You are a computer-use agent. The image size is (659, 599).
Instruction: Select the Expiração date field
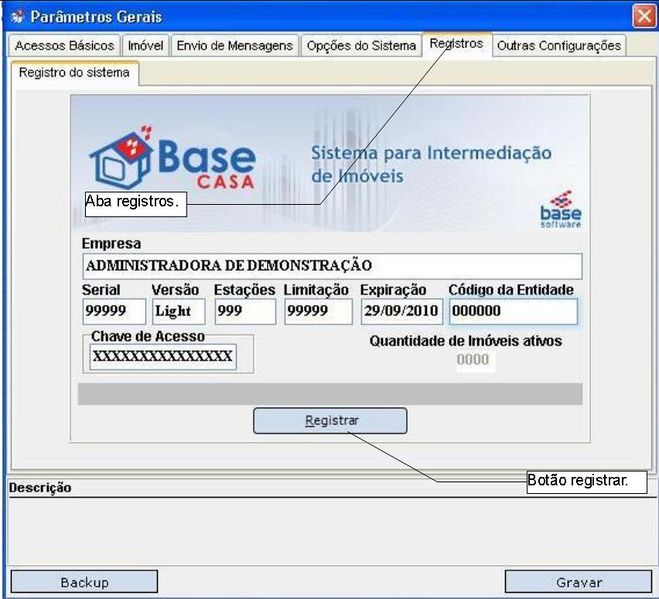pos(401,311)
